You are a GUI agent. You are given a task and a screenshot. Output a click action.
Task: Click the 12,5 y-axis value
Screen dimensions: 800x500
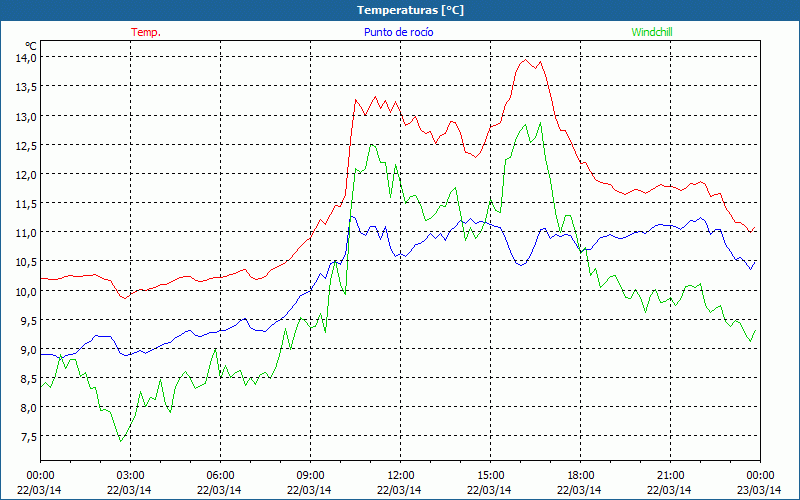coord(25,146)
